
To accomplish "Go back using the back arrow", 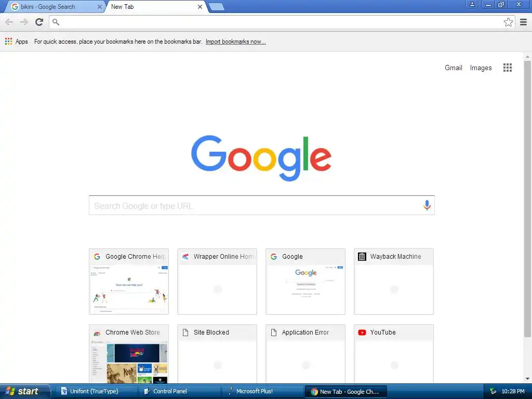I will 9,22.
